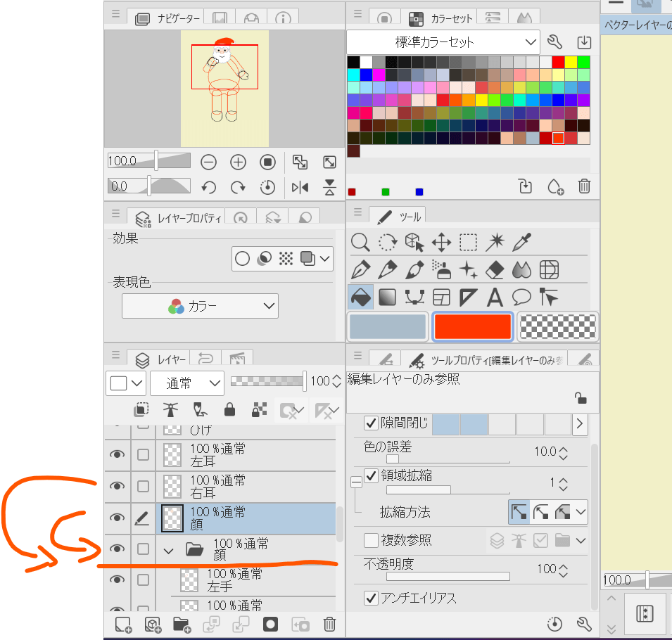Switch to the ツールプロパティ tab
Image resolution: width=672 pixels, height=640 pixels.
(484, 360)
